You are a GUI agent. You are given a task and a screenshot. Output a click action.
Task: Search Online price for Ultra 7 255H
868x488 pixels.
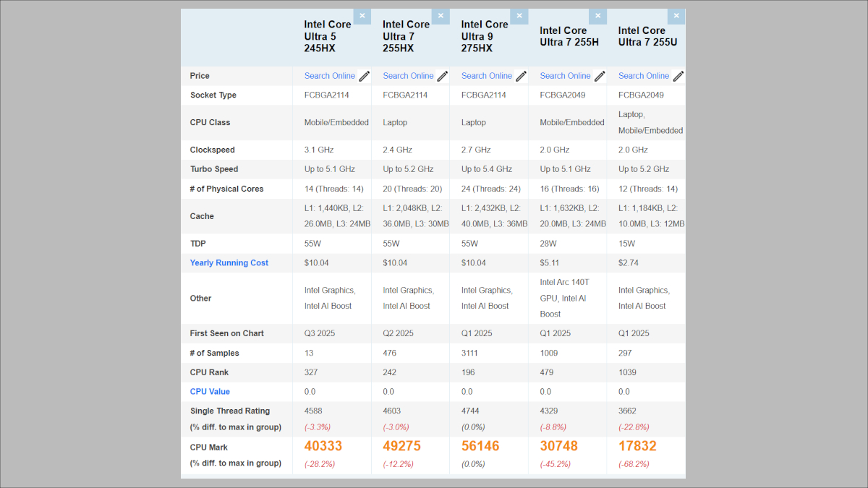tap(565, 76)
